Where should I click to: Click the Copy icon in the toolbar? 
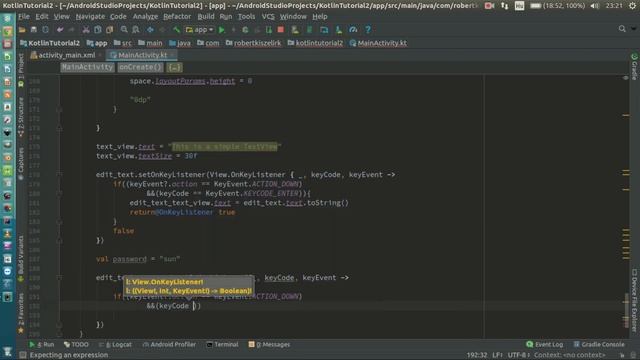point(98,30)
